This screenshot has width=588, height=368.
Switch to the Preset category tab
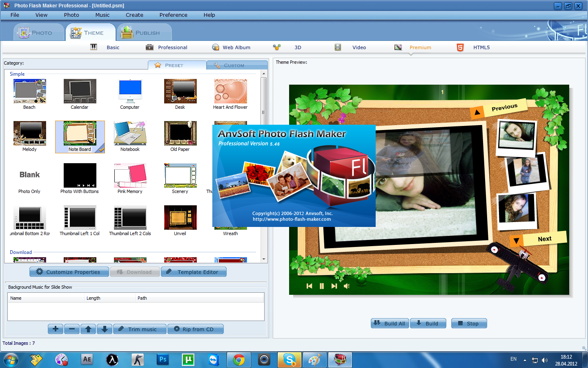coord(177,65)
